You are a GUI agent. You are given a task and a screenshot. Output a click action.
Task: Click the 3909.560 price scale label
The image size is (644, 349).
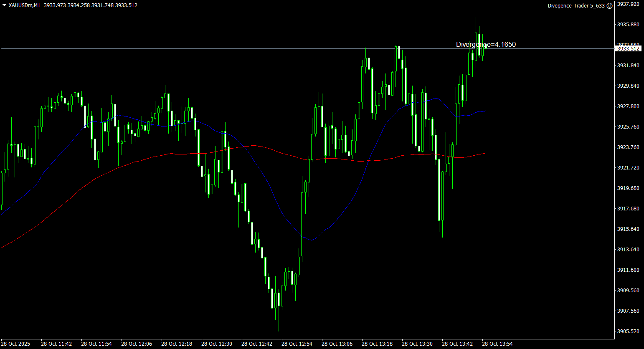click(628, 291)
